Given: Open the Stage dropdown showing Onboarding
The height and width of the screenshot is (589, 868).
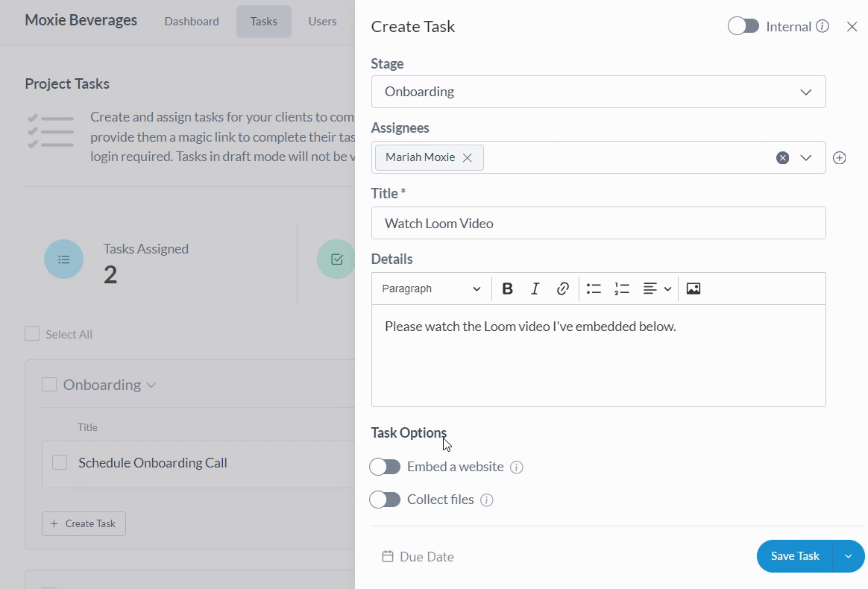Looking at the screenshot, I should coord(598,92).
